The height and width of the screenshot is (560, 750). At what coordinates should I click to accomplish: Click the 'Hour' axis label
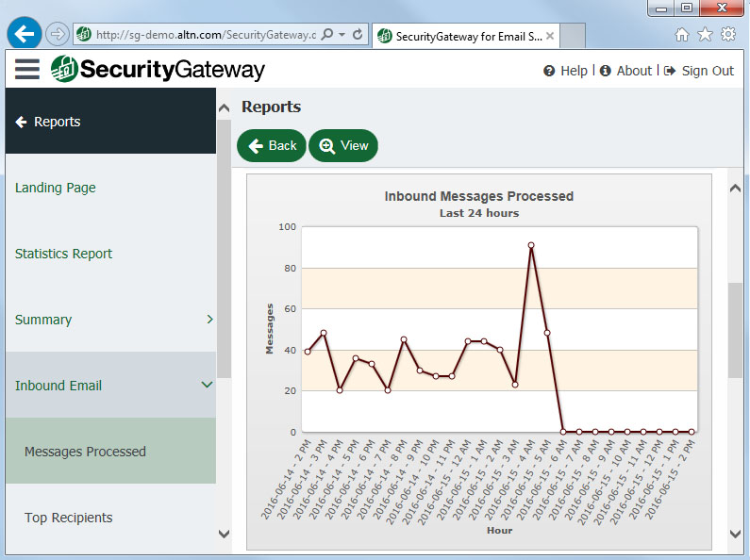(499, 531)
